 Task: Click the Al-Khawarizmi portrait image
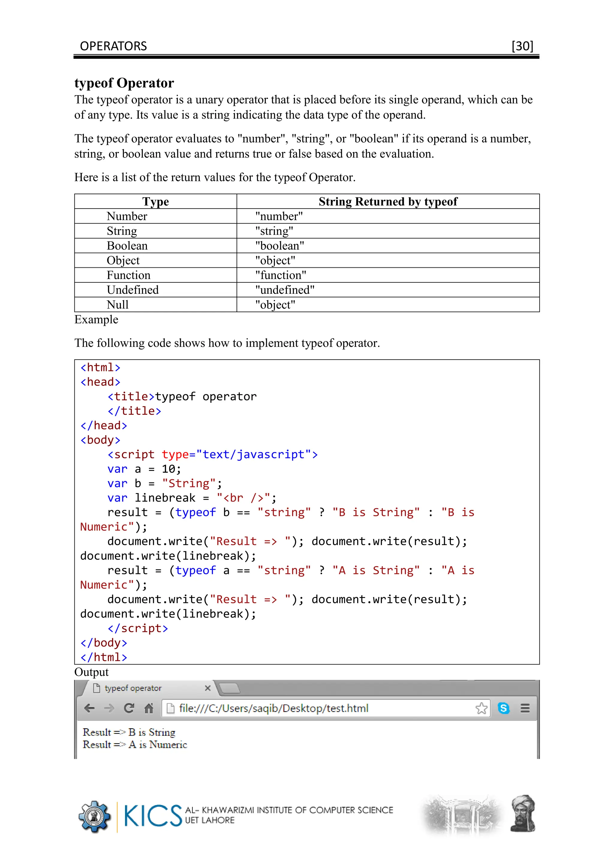coord(523,813)
